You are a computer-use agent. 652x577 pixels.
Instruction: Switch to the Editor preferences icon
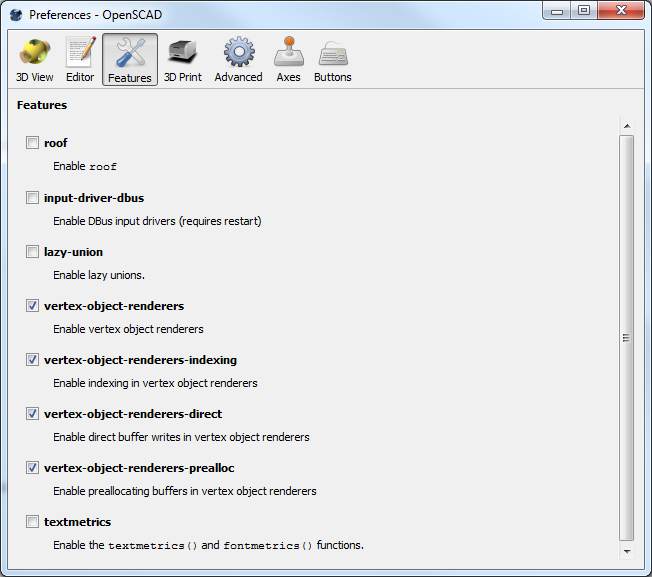80,59
